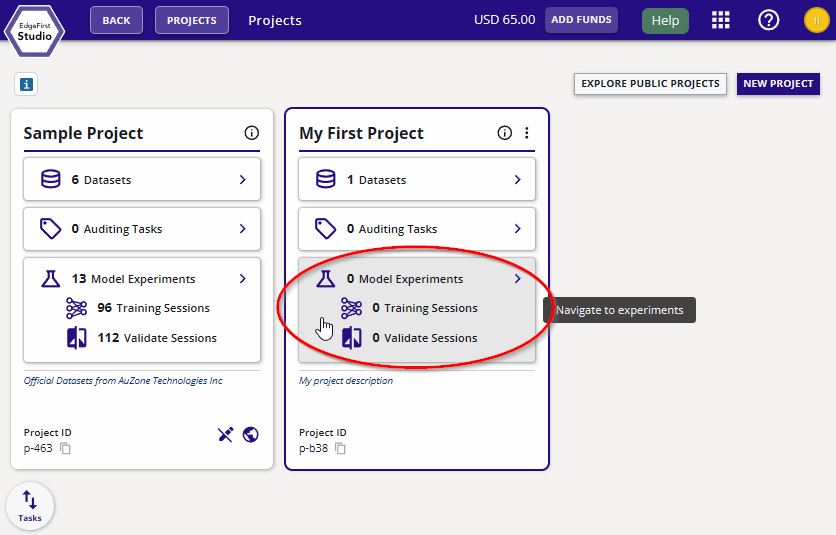This screenshot has width=836, height=535.
Task: Click Explore Public Projects button
Action: pos(650,84)
